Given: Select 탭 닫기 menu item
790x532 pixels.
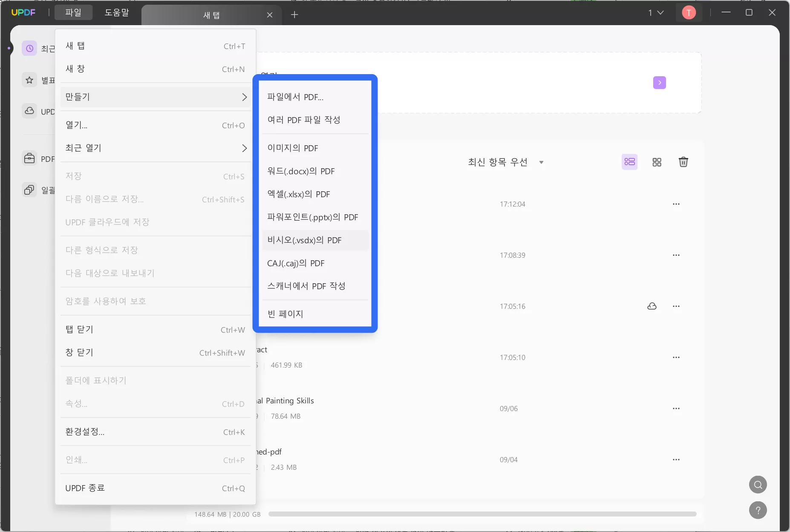Looking at the screenshot, I should (156, 330).
